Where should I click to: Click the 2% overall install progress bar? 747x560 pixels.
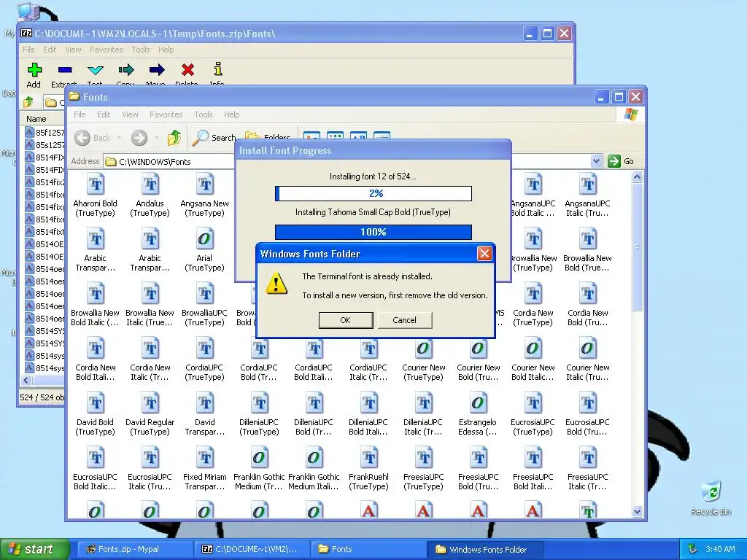pyautogui.click(x=373, y=193)
